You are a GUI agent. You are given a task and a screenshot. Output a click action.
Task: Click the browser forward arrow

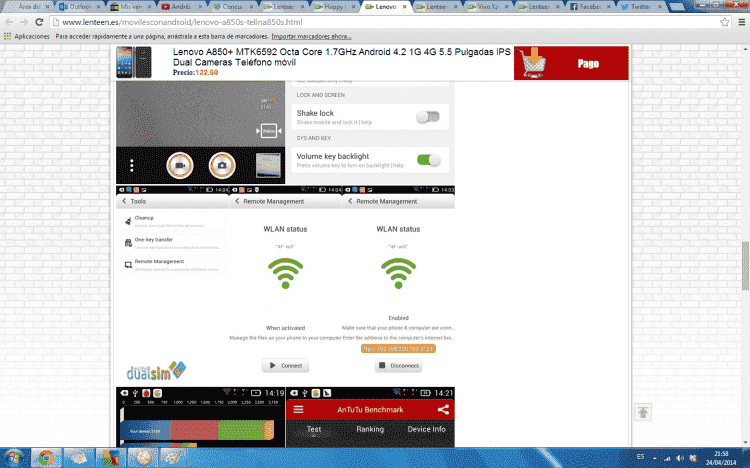[x=24, y=22]
